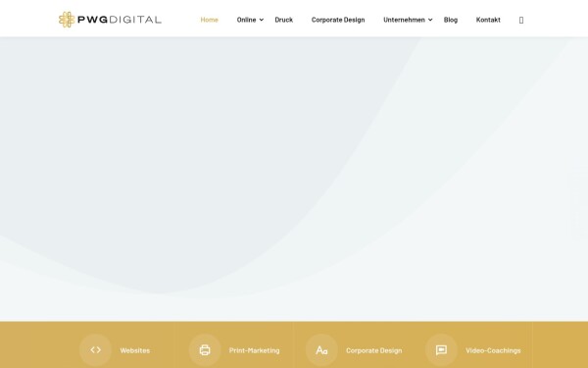Open the Print-Marketing link

pyautogui.click(x=254, y=350)
